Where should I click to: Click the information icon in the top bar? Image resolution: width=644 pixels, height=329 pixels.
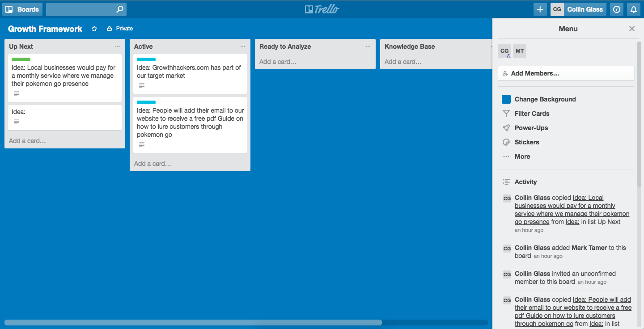point(616,9)
